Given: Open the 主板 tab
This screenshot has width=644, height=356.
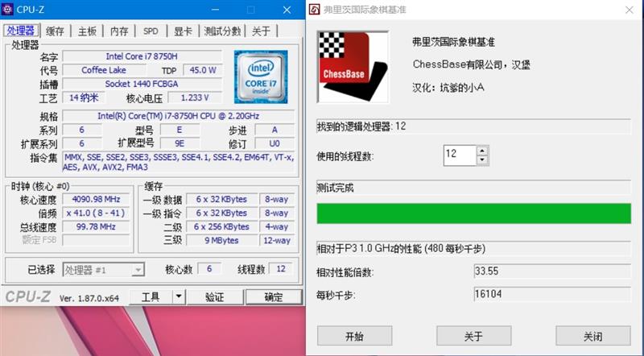Looking at the screenshot, I should tap(87, 31).
